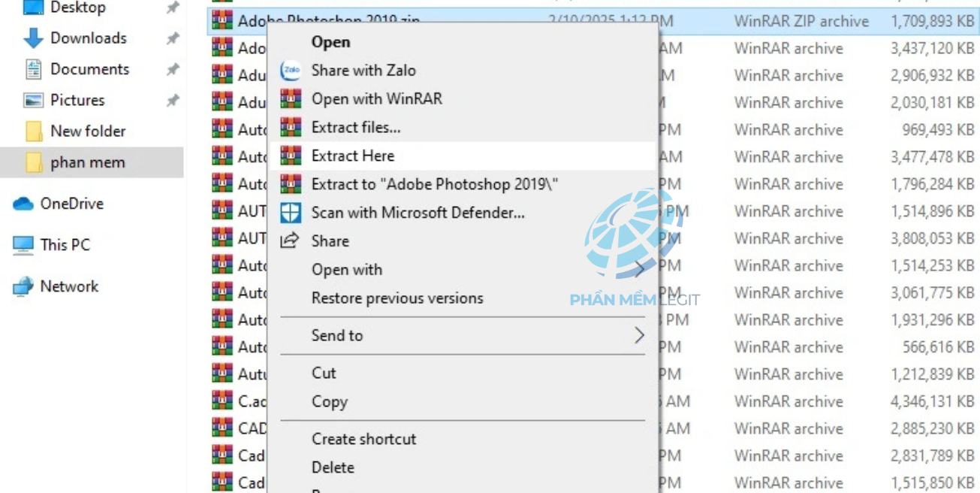Choose Extract files... from the context menu
The width and height of the screenshot is (980, 493).
coord(356,128)
